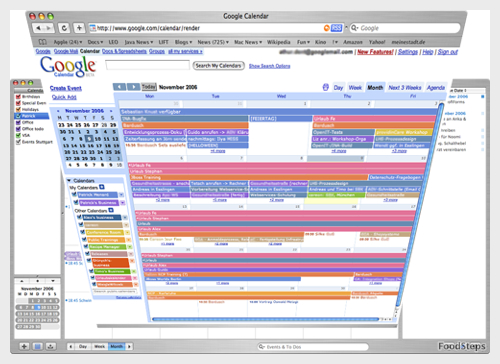This screenshot has height=364, width=500.
Task: Switch to Day view tab
Action: click(x=338, y=88)
